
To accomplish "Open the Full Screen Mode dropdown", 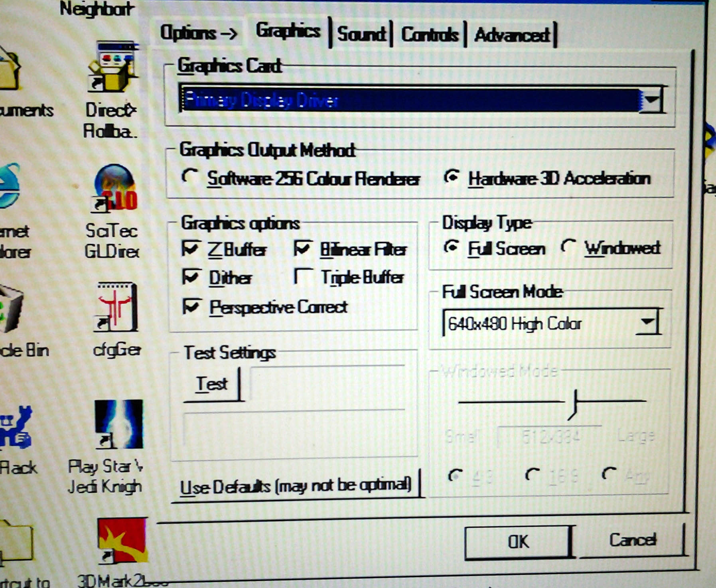I will point(648,322).
